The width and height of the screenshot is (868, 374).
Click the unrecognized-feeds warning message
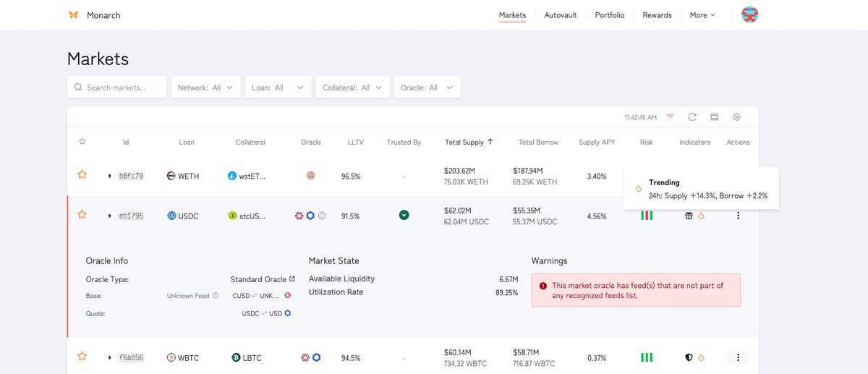[636, 290]
